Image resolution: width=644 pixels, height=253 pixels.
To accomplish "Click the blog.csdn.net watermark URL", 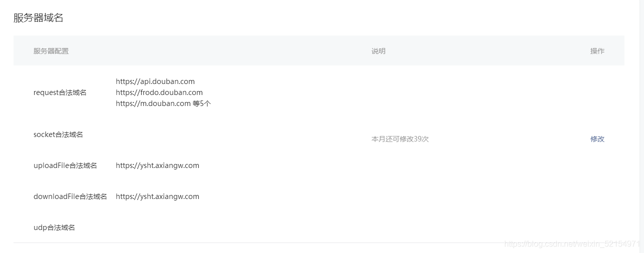I will [572, 244].
